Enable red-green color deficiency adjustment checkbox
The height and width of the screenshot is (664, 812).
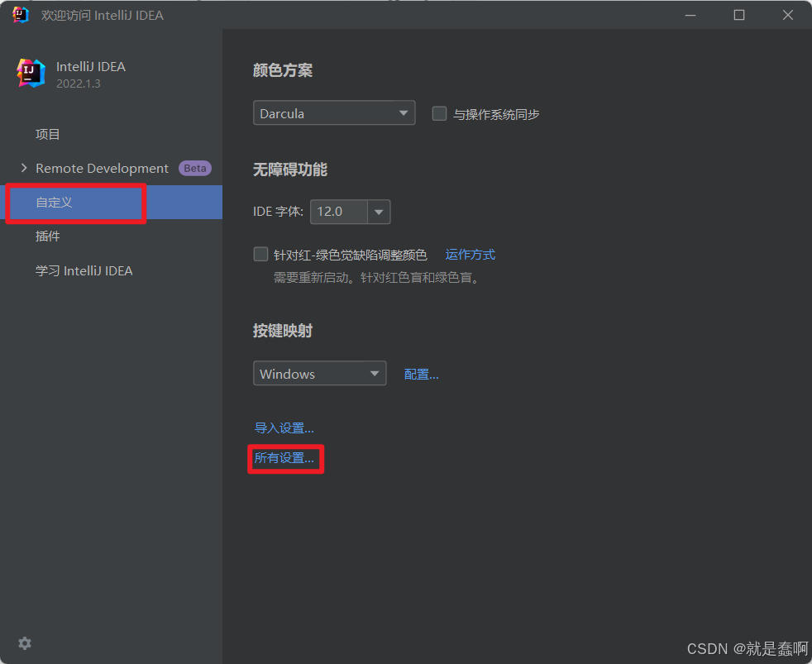point(260,255)
